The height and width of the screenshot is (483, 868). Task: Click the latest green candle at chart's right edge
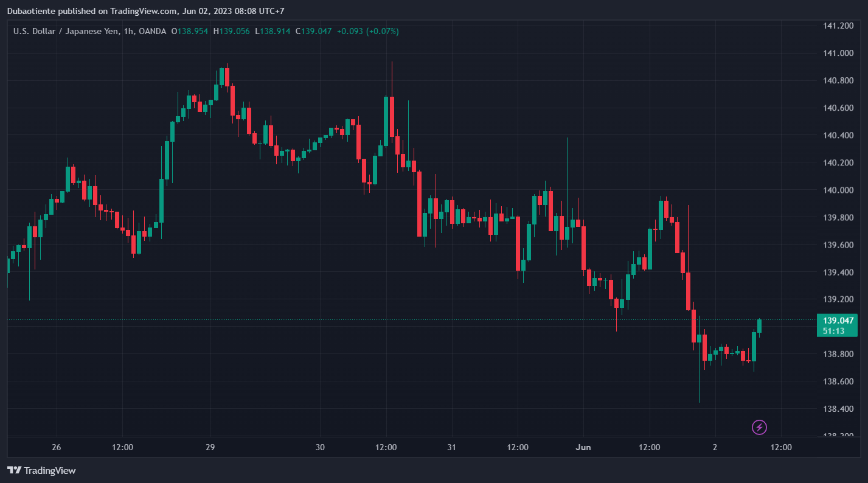759,326
